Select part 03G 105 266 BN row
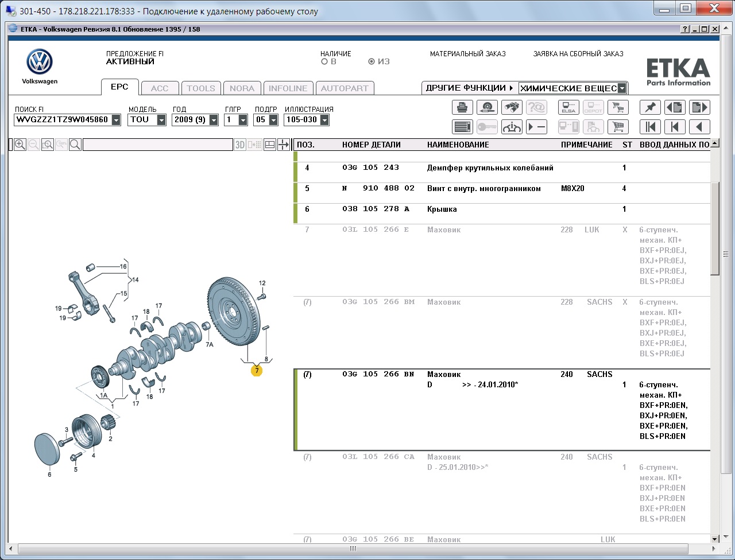This screenshot has width=735, height=560. 502,410
